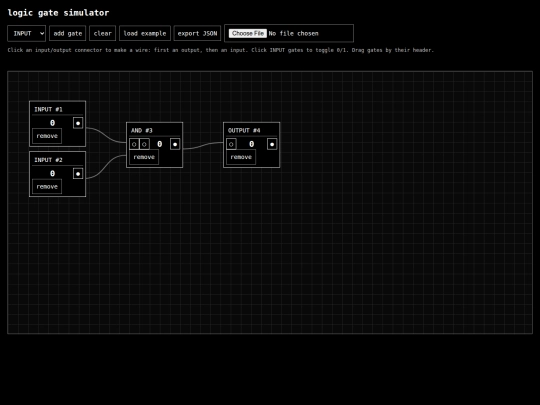Click the output connector of INPUT #2
The height and width of the screenshot is (405, 540).
[x=78, y=174]
